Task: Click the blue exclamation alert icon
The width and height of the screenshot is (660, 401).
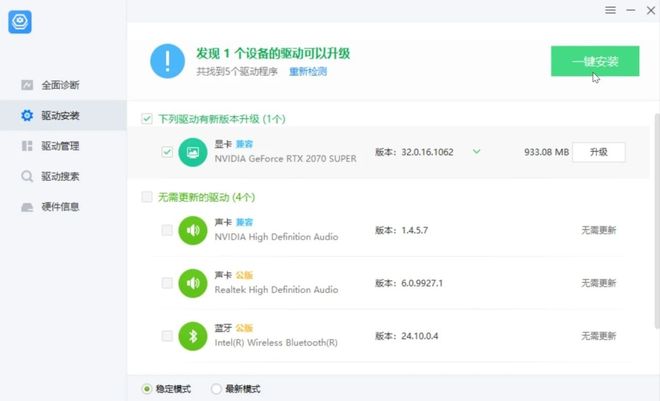Action: pyautogui.click(x=167, y=61)
